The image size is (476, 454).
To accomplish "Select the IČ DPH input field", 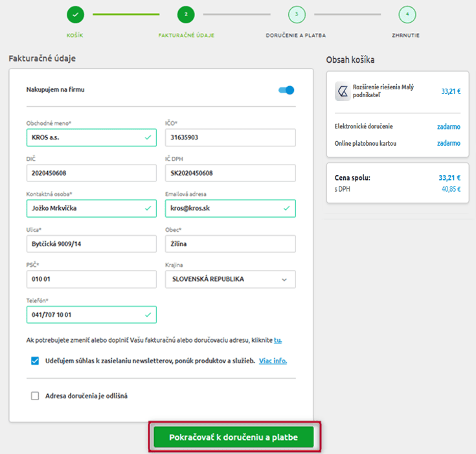I will point(230,173).
